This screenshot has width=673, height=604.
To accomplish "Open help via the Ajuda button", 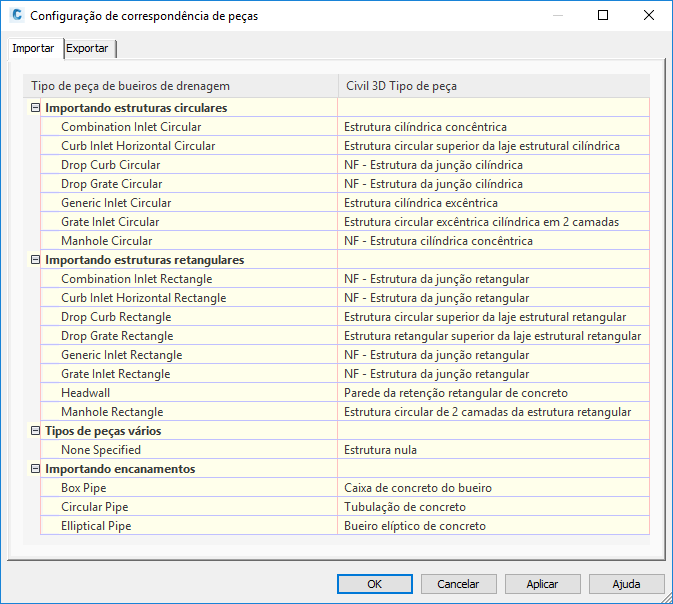I will point(627,584).
